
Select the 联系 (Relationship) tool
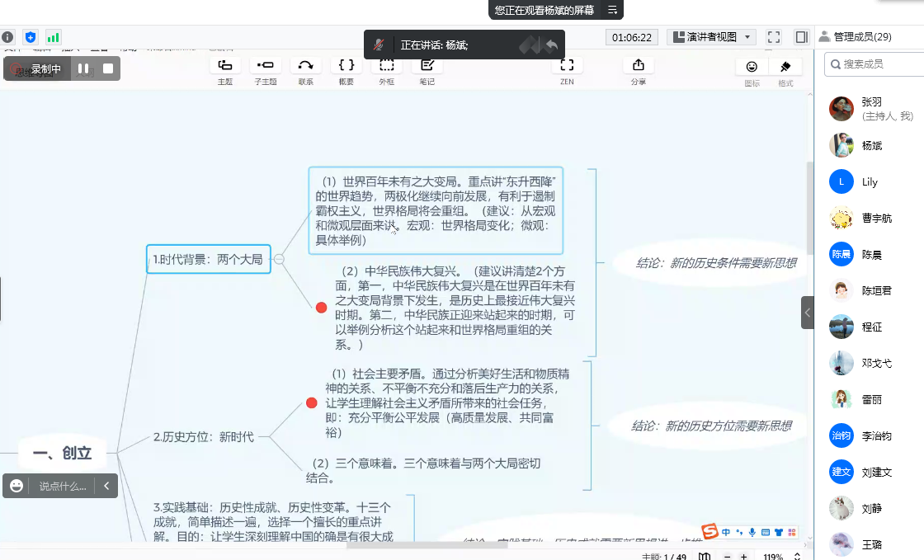tap(305, 66)
